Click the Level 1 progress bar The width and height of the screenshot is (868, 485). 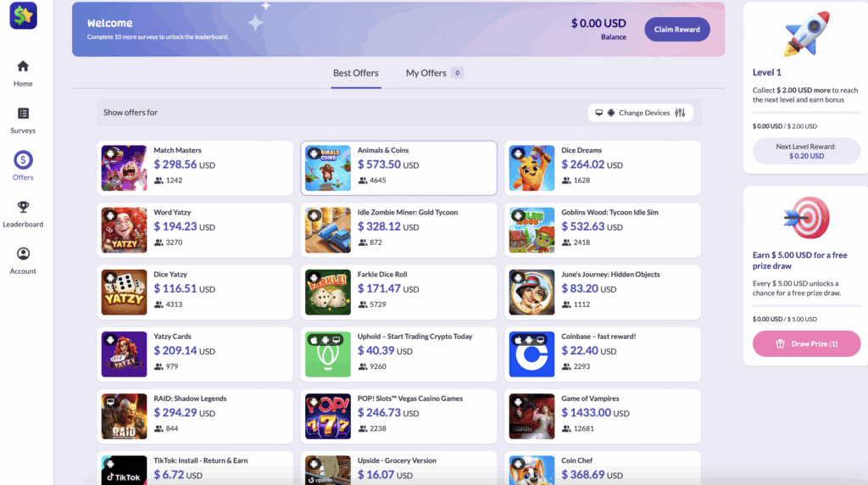tap(806, 112)
